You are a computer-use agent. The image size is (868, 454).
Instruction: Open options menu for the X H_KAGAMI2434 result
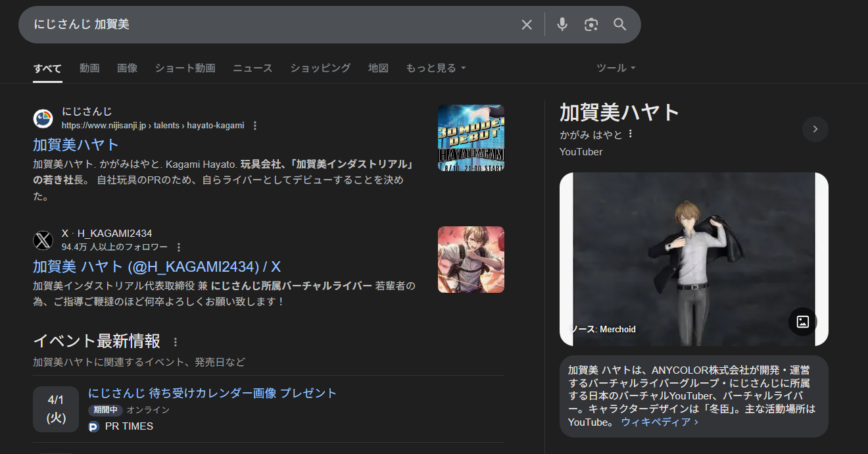pos(179,247)
